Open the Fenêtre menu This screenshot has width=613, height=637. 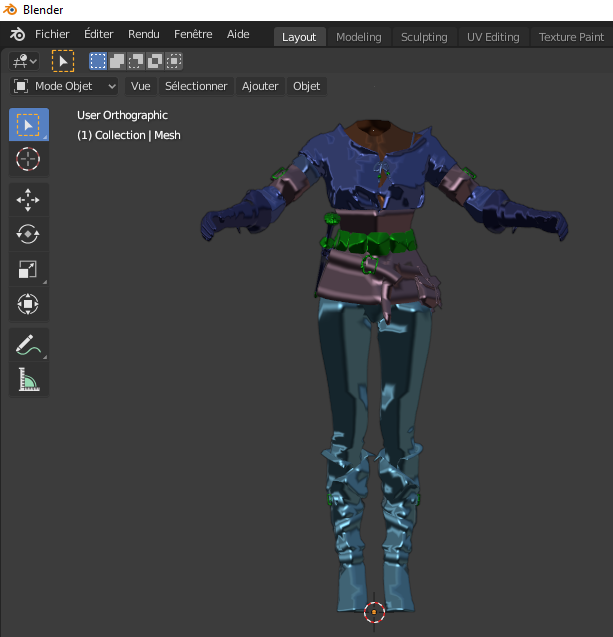(193, 35)
